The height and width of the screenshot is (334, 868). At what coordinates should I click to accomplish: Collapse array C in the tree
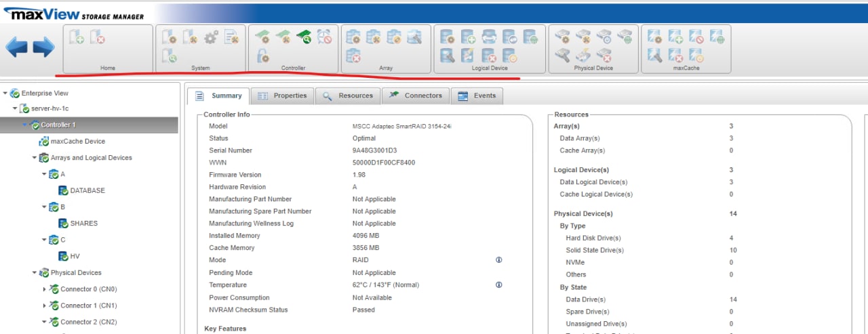[x=44, y=240]
